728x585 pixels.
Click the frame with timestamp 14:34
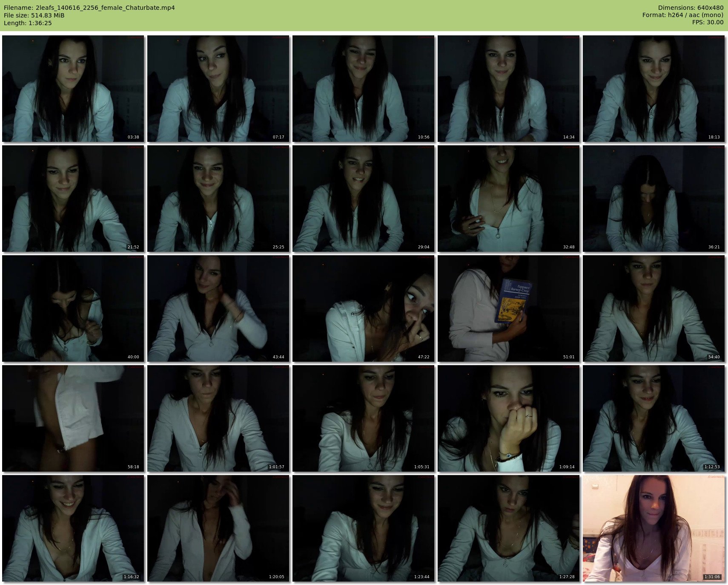[508, 89]
